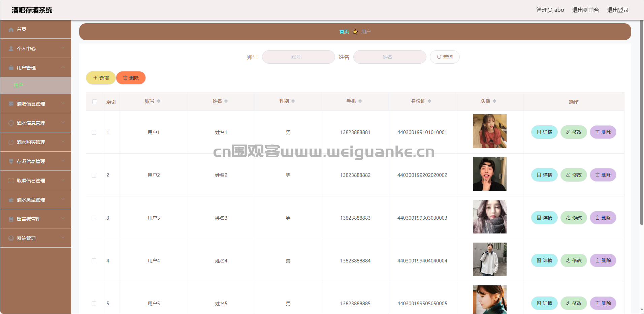Expand the 取酒信息管理 chevron

pyautogui.click(x=63, y=180)
